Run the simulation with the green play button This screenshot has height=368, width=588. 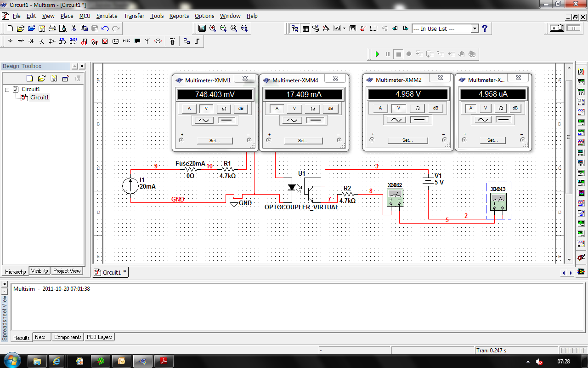(377, 54)
